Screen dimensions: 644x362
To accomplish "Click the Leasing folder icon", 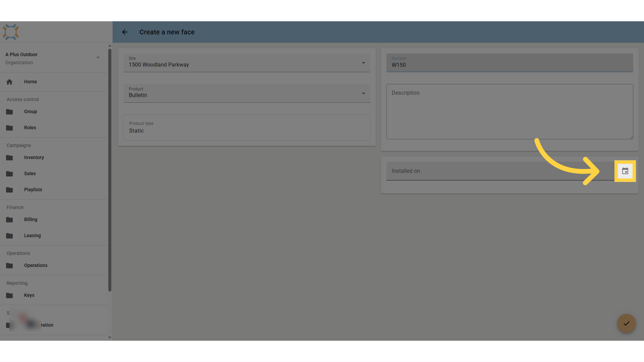I will click(x=9, y=236).
